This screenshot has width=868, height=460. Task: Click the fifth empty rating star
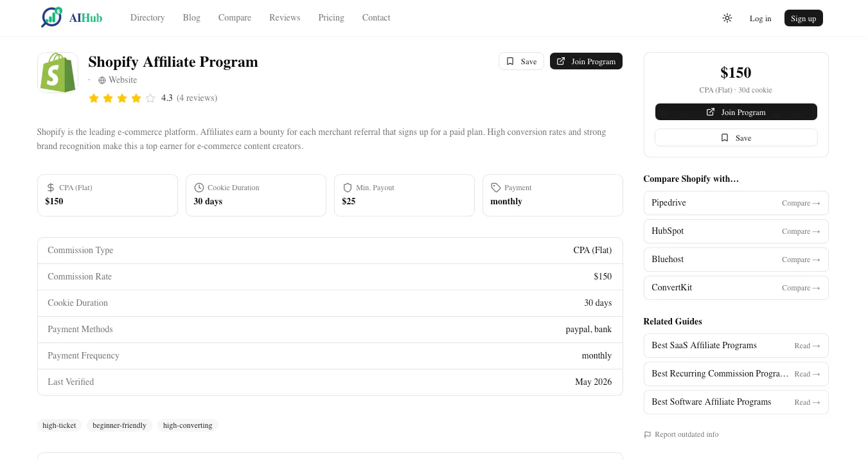150,98
